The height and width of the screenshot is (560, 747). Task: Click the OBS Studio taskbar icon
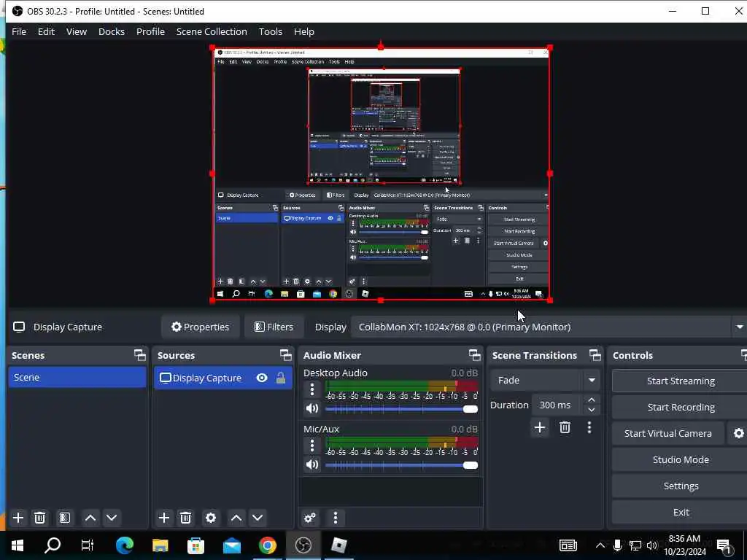click(303, 545)
